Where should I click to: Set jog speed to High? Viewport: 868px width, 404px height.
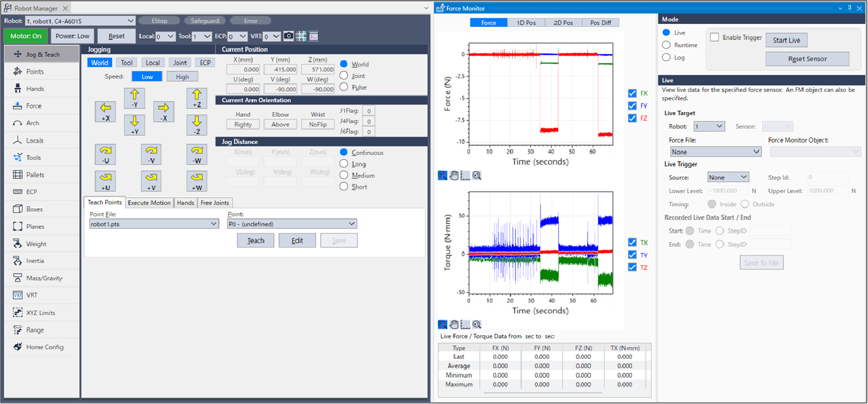click(x=182, y=77)
